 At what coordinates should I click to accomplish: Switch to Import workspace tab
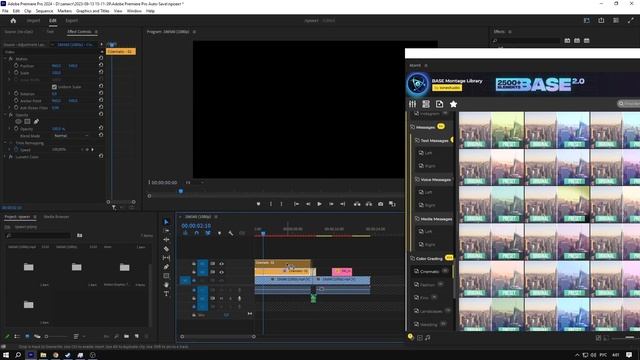pyautogui.click(x=33, y=20)
